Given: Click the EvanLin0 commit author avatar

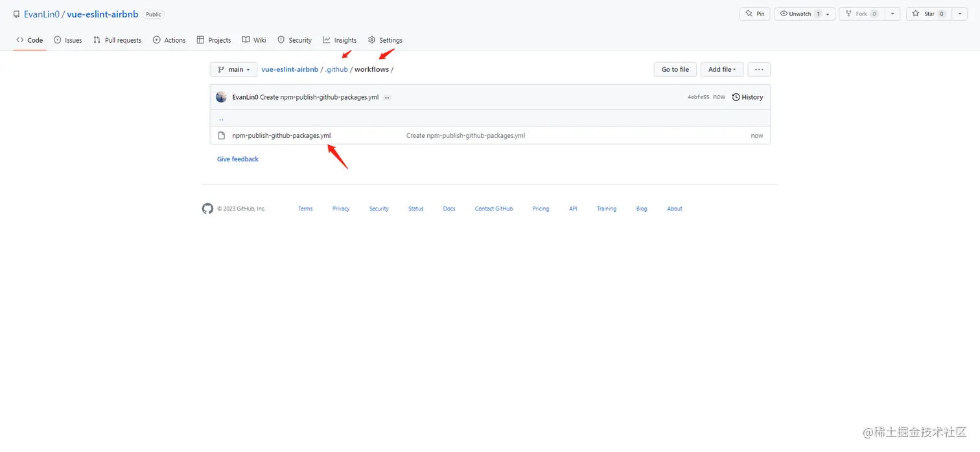Looking at the screenshot, I should click(x=221, y=97).
